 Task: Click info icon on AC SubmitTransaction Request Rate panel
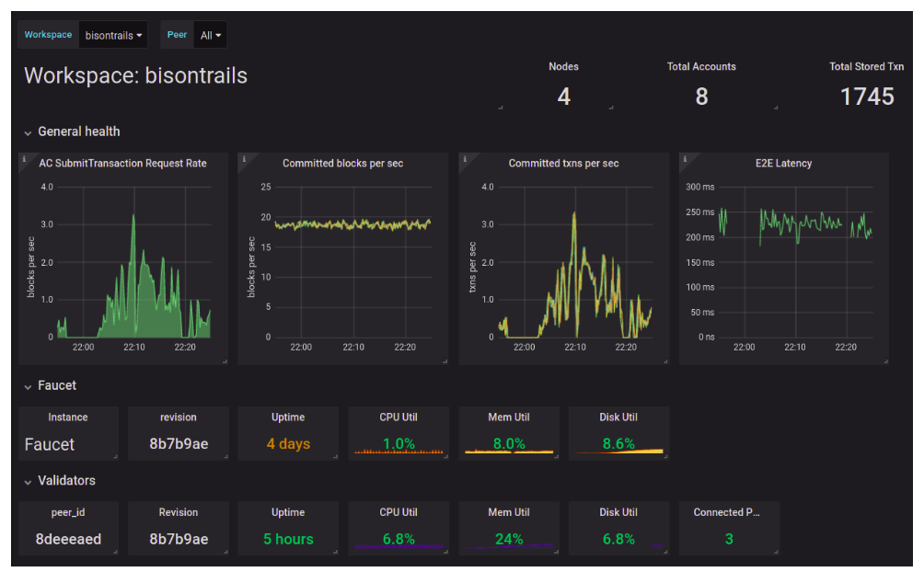click(x=24, y=159)
